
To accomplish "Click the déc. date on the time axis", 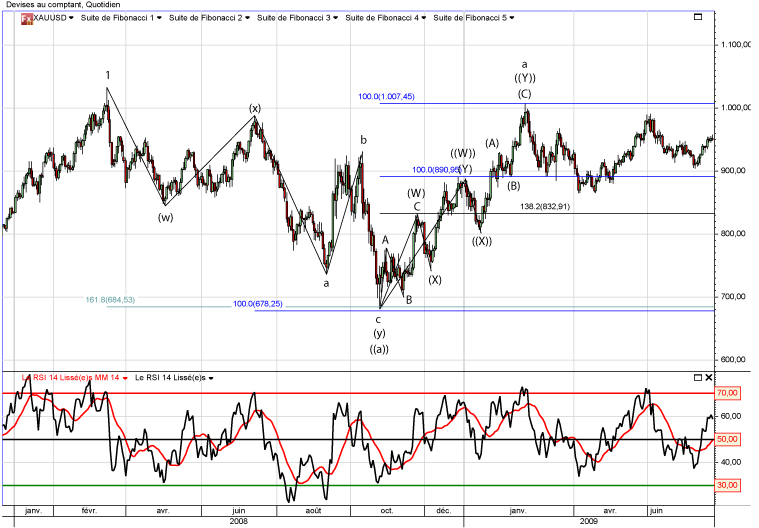I will tap(443, 511).
